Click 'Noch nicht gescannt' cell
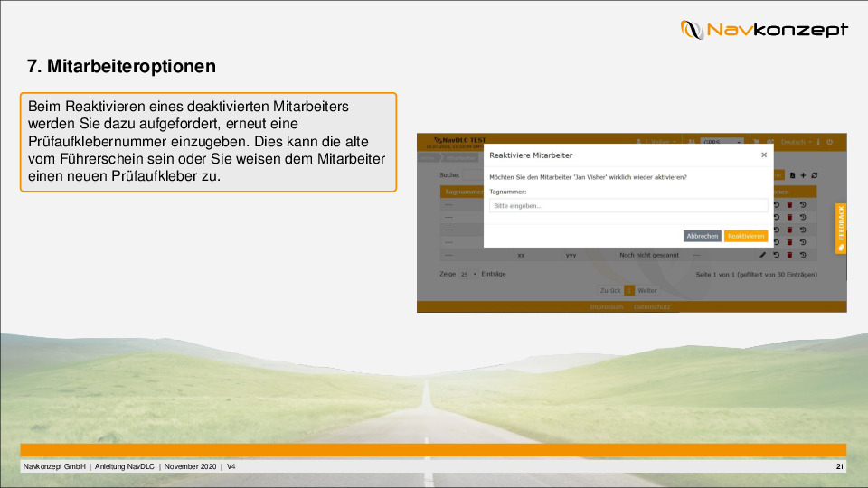The image size is (868, 488). click(x=649, y=255)
